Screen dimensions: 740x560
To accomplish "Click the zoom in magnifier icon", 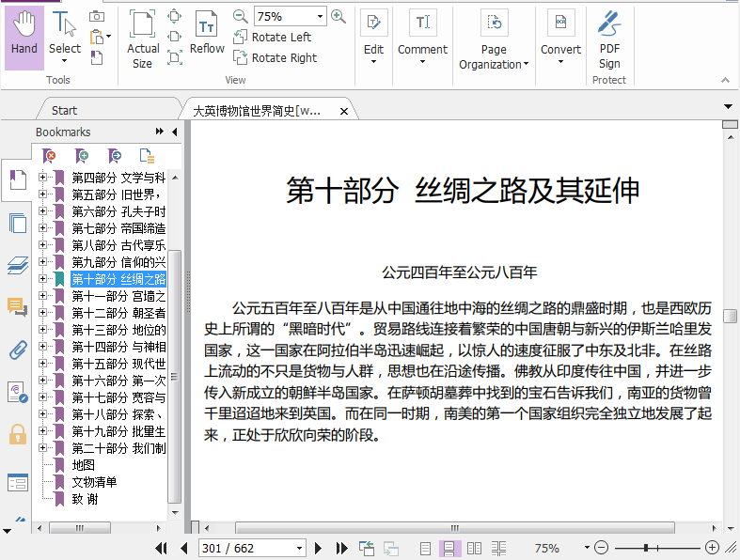I will [339, 16].
